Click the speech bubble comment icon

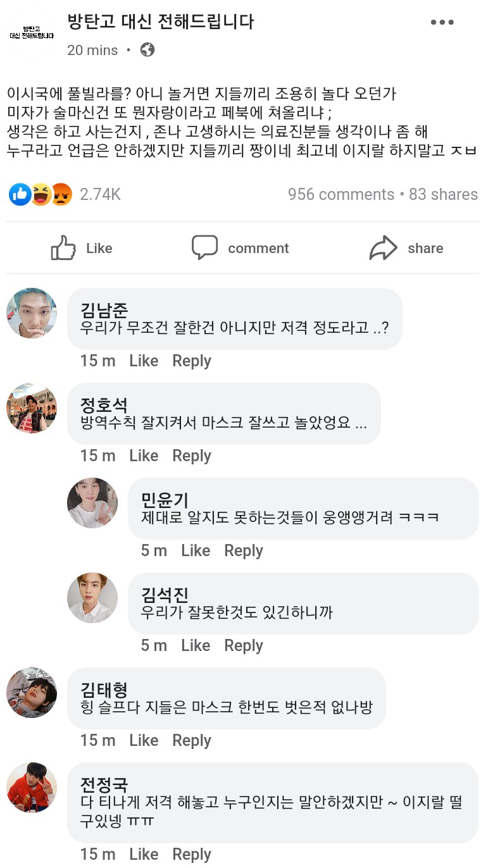point(204,247)
